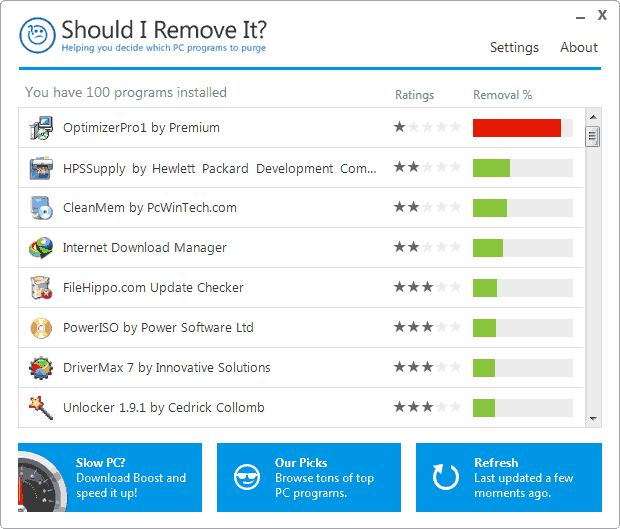The image size is (620, 529).
Task: Click Internet Download Manager star rating
Action: 427,247
